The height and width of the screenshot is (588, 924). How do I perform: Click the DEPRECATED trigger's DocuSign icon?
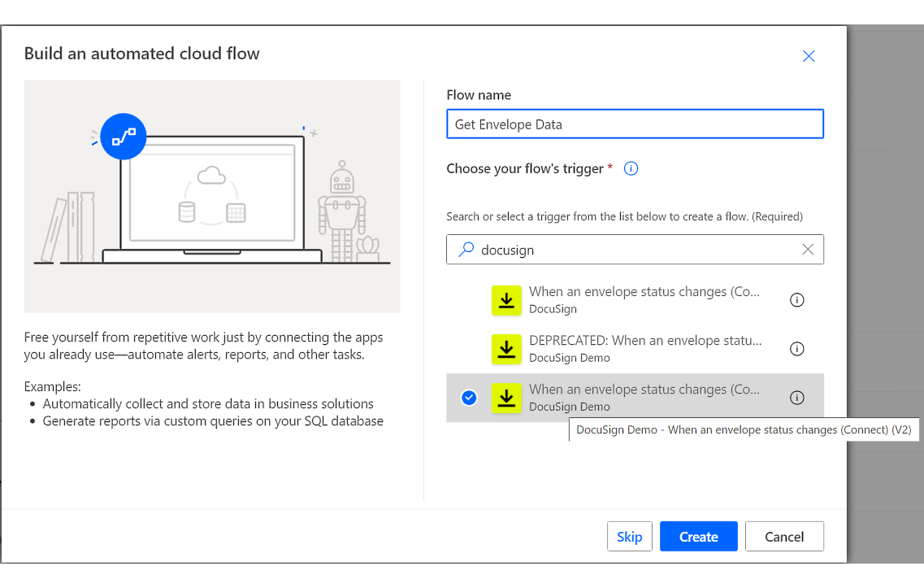[506, 349]
